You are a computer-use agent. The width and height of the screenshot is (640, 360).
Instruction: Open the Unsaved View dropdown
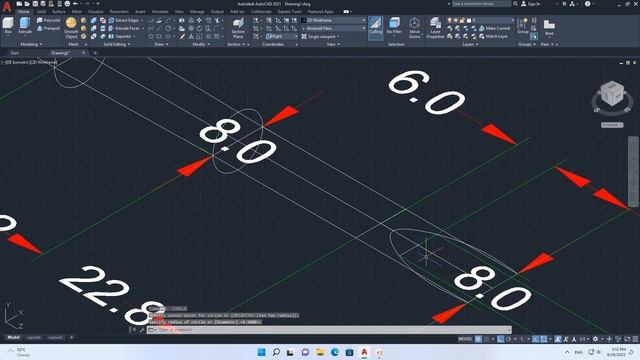pyautogui.click(x=333, y=28)
